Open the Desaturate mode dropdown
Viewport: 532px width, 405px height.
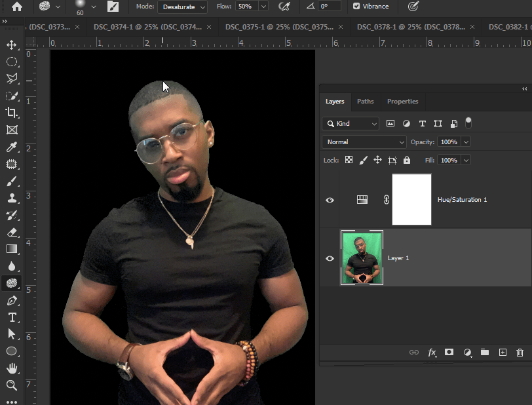(182, 7)
